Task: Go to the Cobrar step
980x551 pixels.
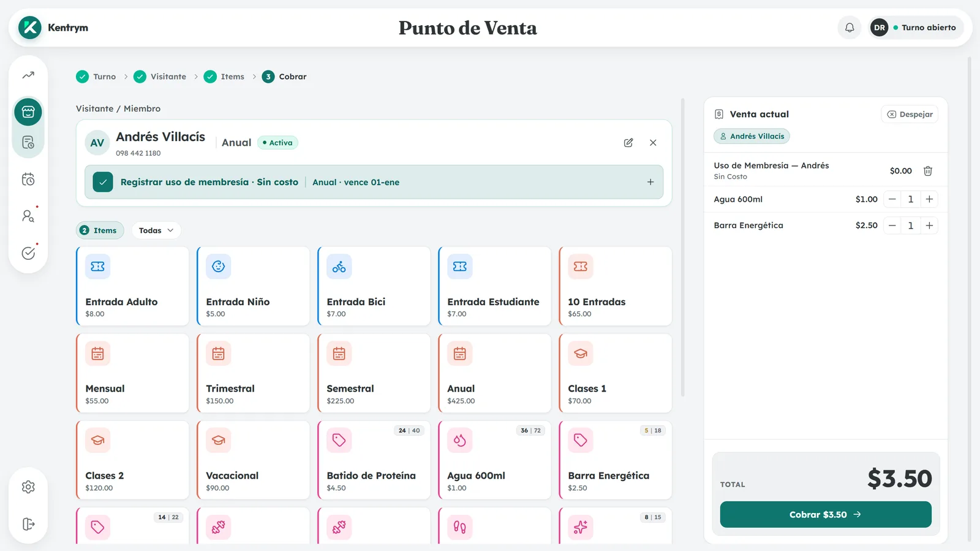Action: coord(284,77)
